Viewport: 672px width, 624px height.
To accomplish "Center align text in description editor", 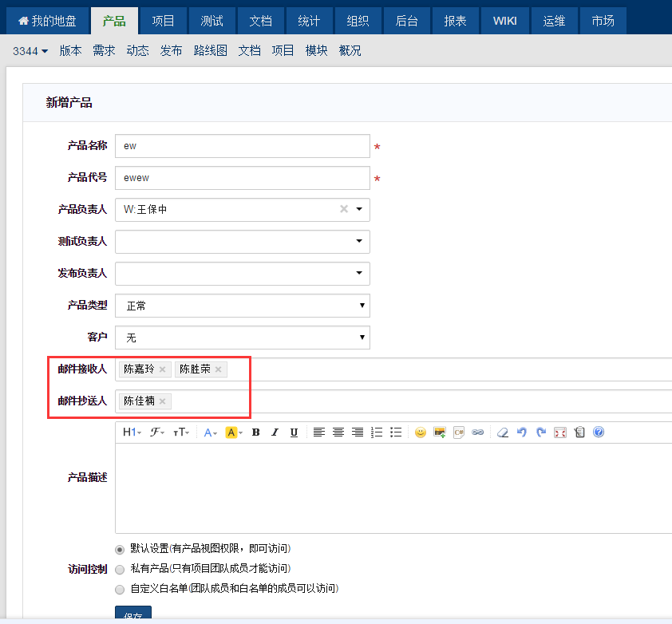I will 338,432.
